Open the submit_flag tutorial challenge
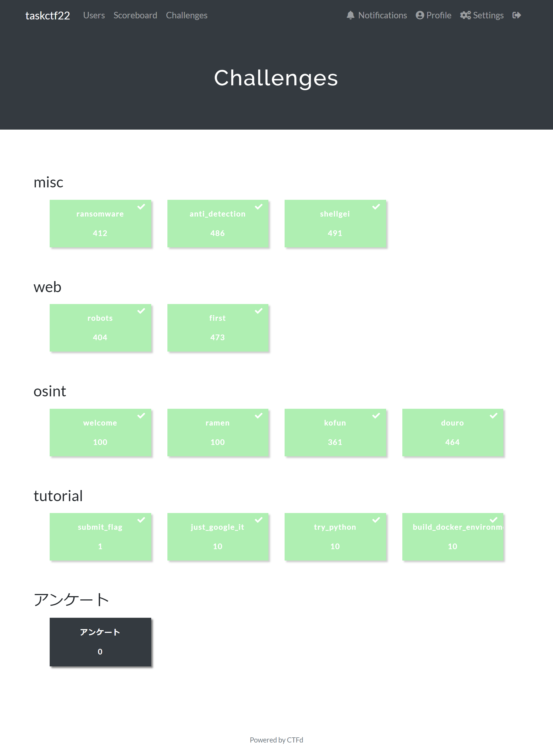This screenshot has width=553, height=756. point(100,537)
